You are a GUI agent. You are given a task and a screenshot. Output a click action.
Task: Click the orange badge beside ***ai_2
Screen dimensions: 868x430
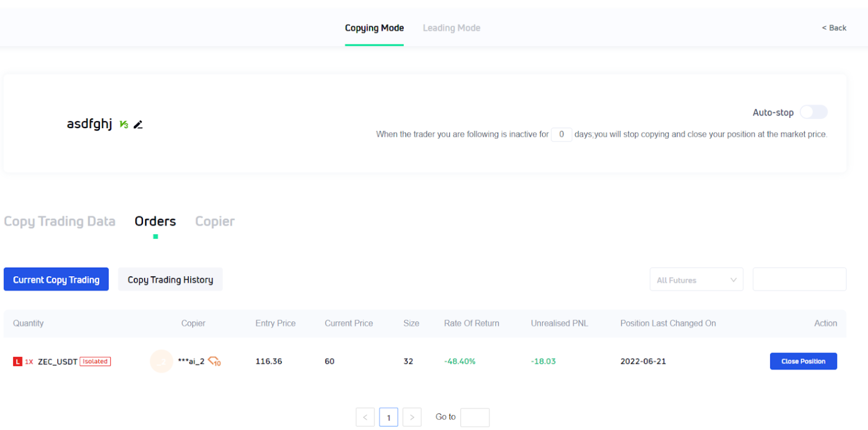pyautogui.click(x=214, y=361)
